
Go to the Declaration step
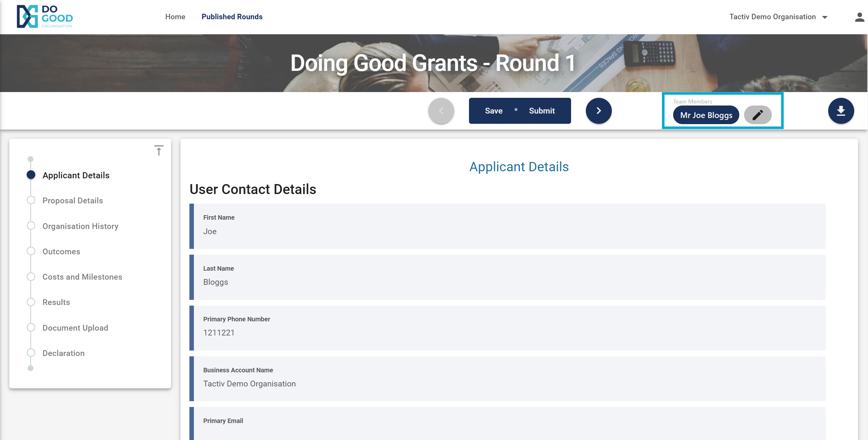coord(63,353)
